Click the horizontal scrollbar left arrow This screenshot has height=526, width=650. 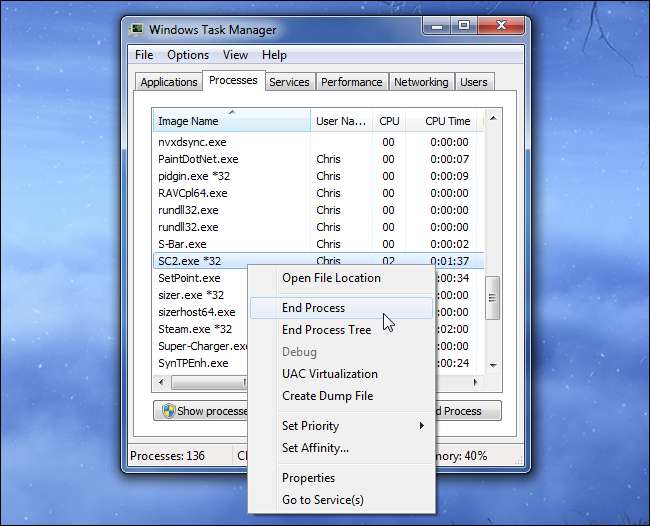[161, 382]
